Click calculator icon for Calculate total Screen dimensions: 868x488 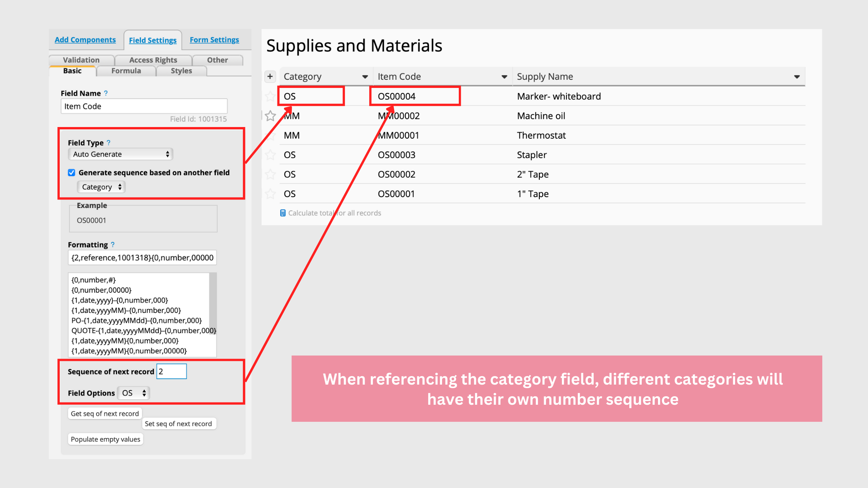[x=283, y=213]
